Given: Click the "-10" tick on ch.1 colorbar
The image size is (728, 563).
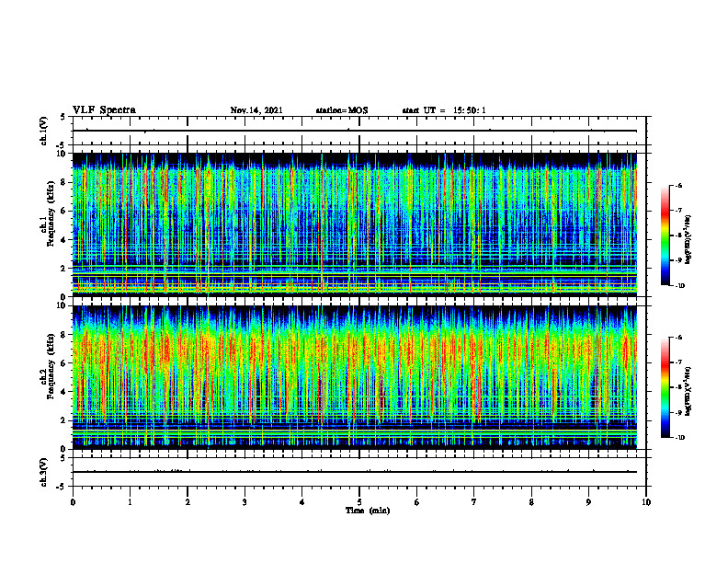Looking at the screenshot, I should (x=679, y=286).
